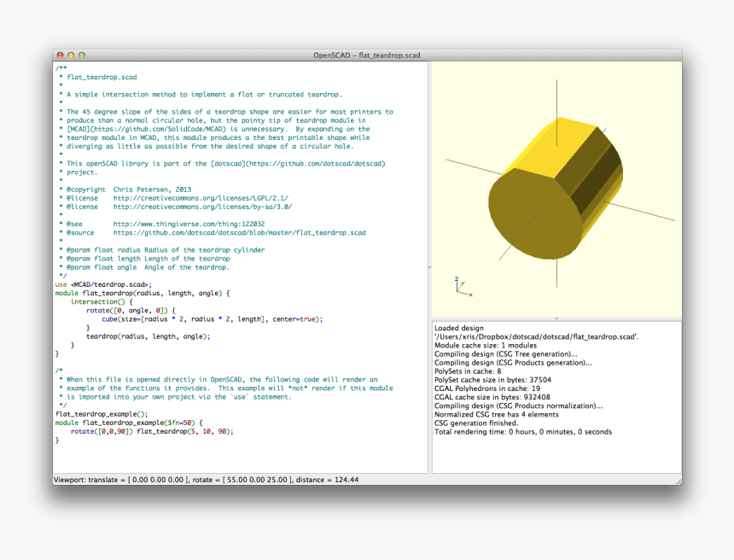The image size is (734, 560).
Task: Click the 'When this file is opened directly' comment
Action: [218, 380]
